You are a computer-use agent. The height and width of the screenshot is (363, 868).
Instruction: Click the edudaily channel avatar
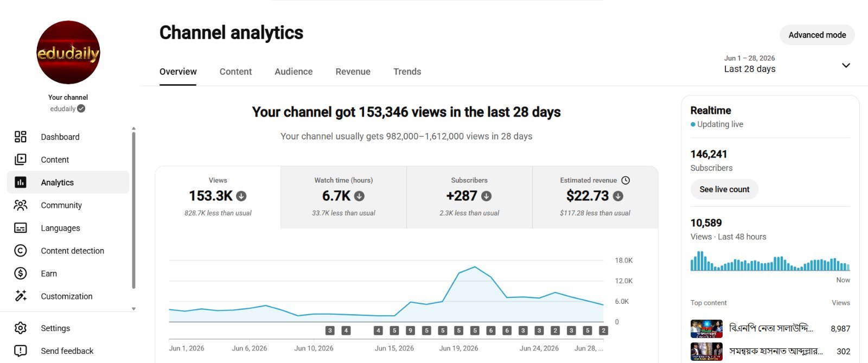tap(68, 53)
